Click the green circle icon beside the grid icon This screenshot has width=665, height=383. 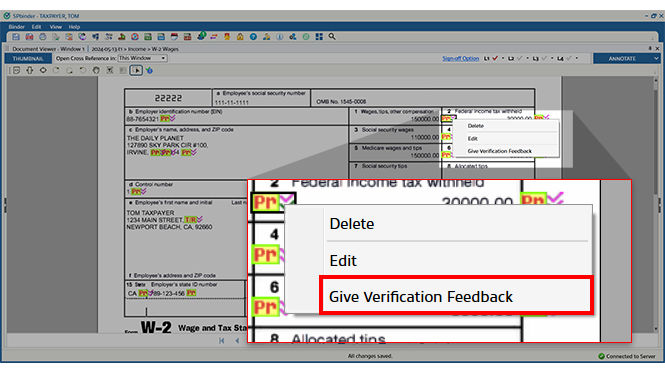[306, 37]
